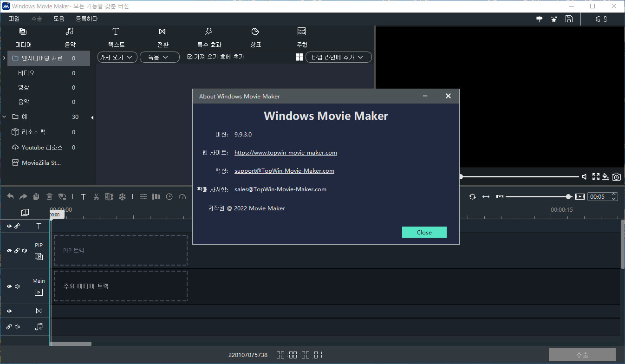Click the sales@TopWin-Movie-Maker.com email link

(280, 189)
